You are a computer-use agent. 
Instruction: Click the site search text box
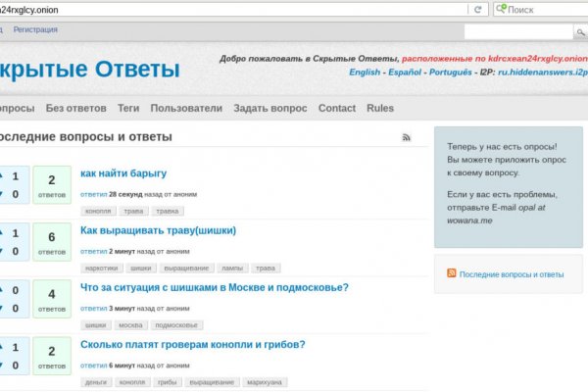click(x=518, y=32)
